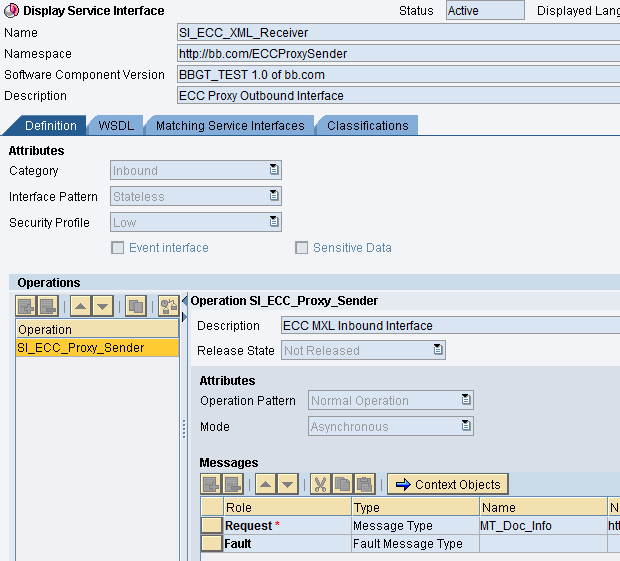Click the operation Description input field
The width and height of the screenshot is (620, 561).
[450, 325]
